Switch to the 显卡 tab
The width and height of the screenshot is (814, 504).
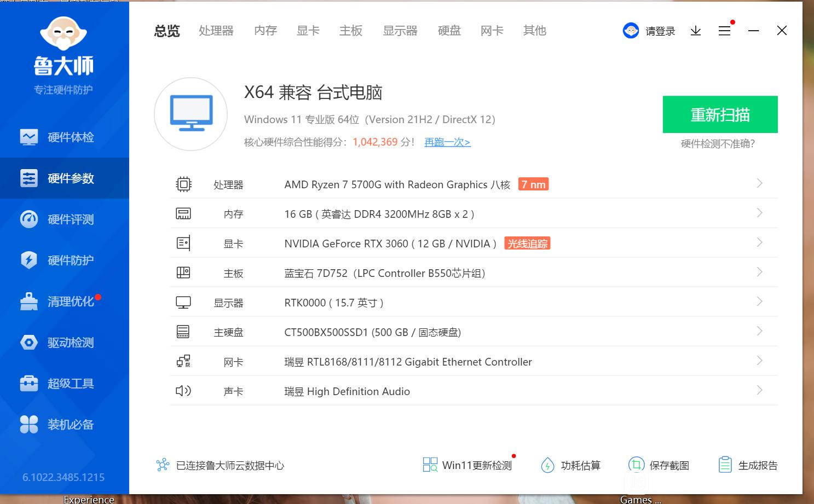(x=308, y=31)
